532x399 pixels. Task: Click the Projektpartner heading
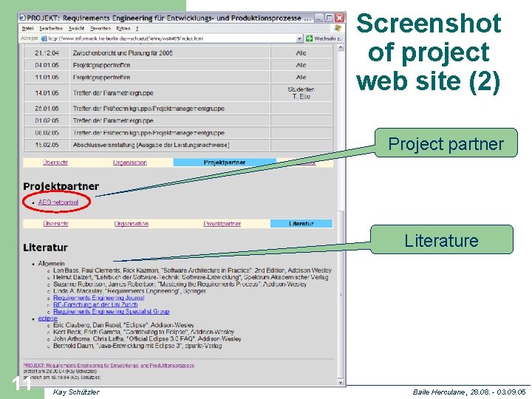(61, 186)
